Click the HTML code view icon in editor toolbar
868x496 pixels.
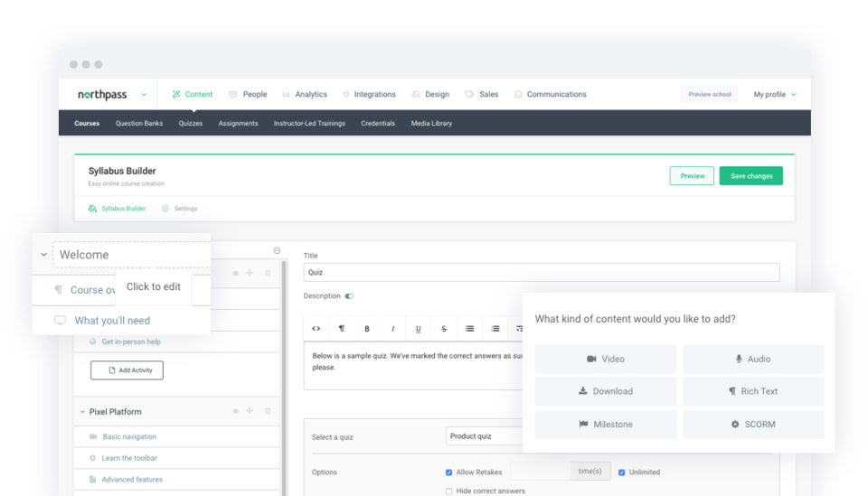[x=316, y=329]
